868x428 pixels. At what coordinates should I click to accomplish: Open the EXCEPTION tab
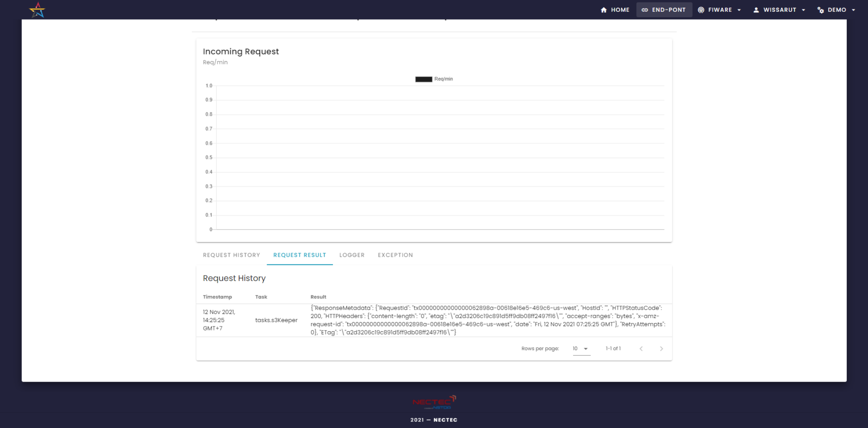click(396, 255)
